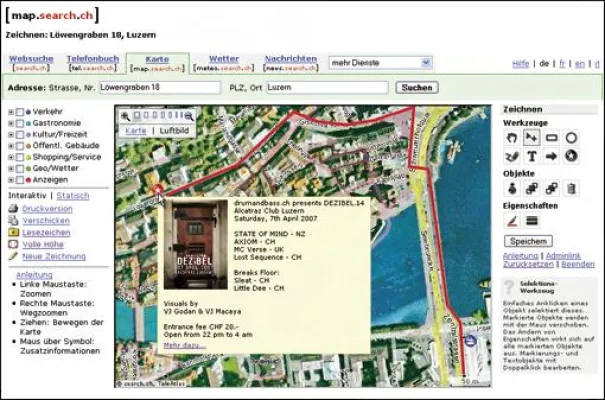The width and height of the screenshot is (605, 400).
Task: Open the red line color property
Action: 512,221
